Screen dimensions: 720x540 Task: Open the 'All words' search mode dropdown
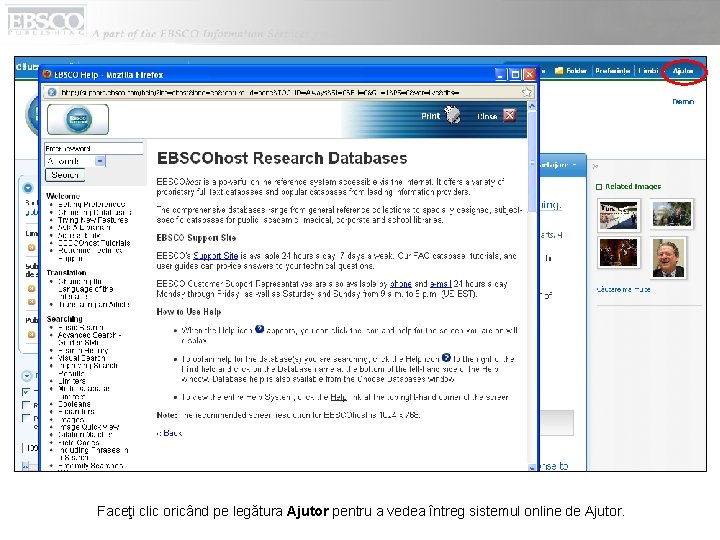[100, 161]
